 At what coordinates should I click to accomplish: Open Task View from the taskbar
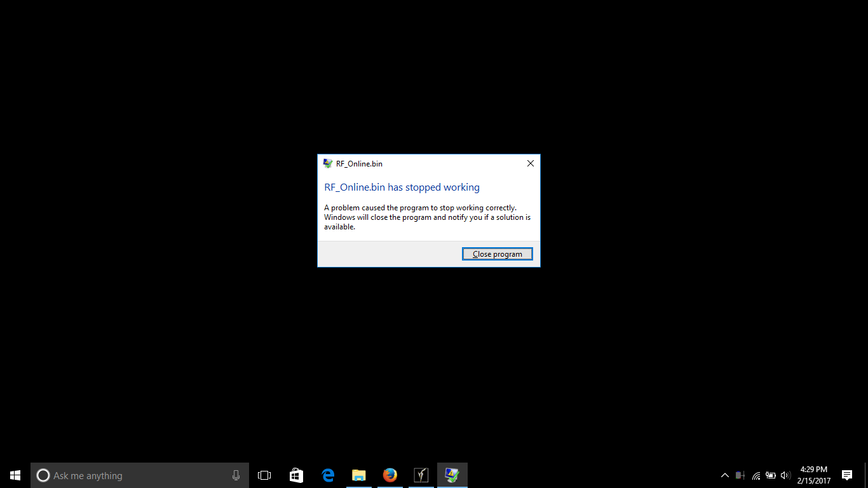(x=264, y=475)
